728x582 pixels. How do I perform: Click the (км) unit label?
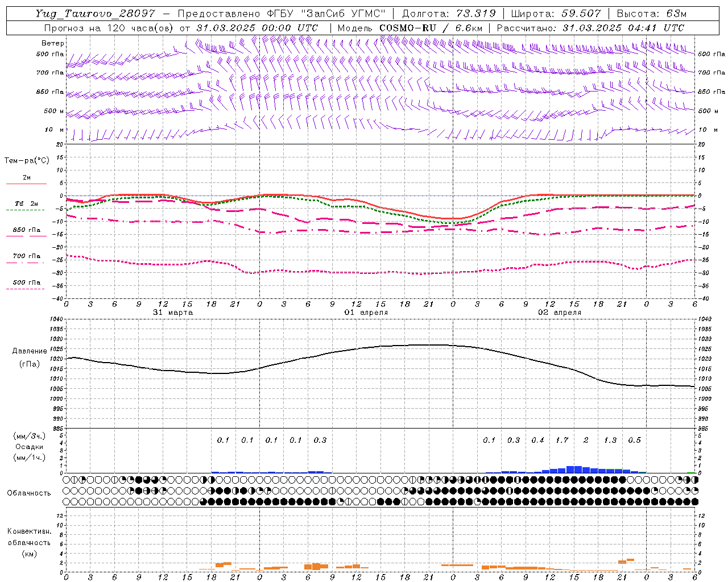click(x=30, y=554)
